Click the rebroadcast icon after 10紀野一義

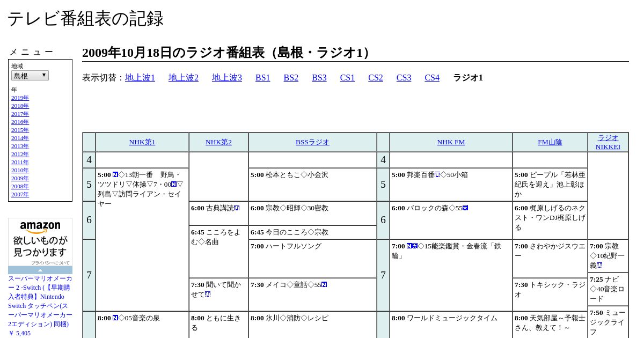[x=599, y=266]
